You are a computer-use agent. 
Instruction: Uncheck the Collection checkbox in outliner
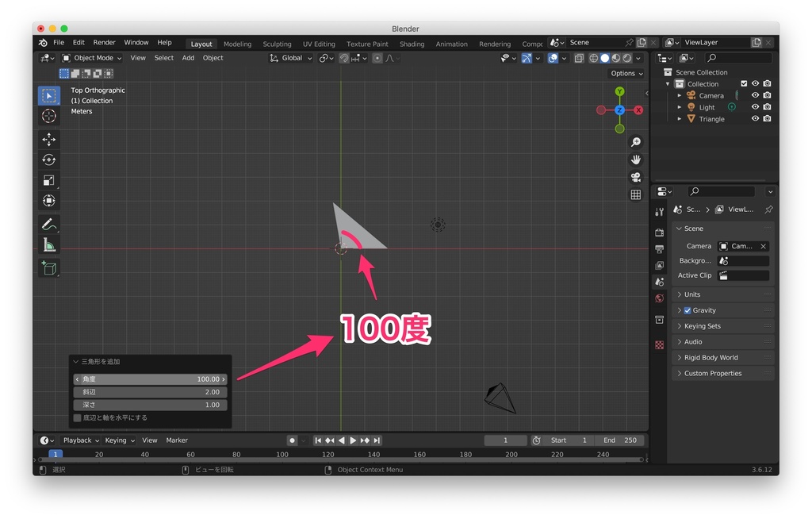[743, 83]
